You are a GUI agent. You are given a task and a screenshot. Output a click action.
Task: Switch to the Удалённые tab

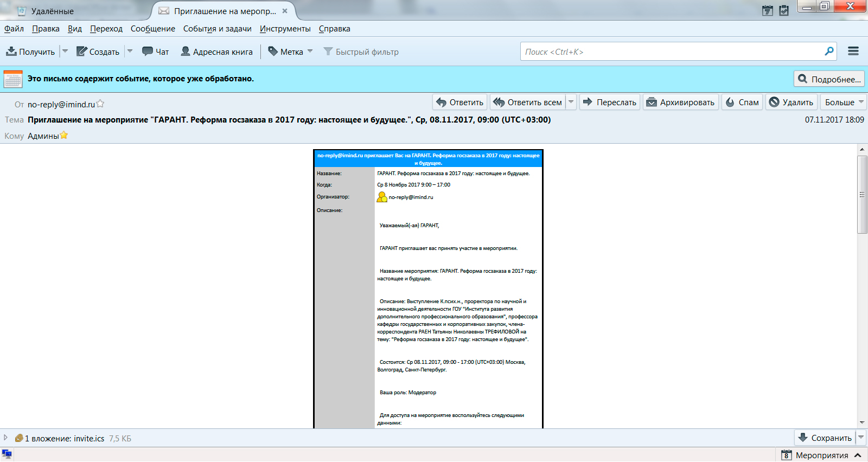(x=52, y=11)
